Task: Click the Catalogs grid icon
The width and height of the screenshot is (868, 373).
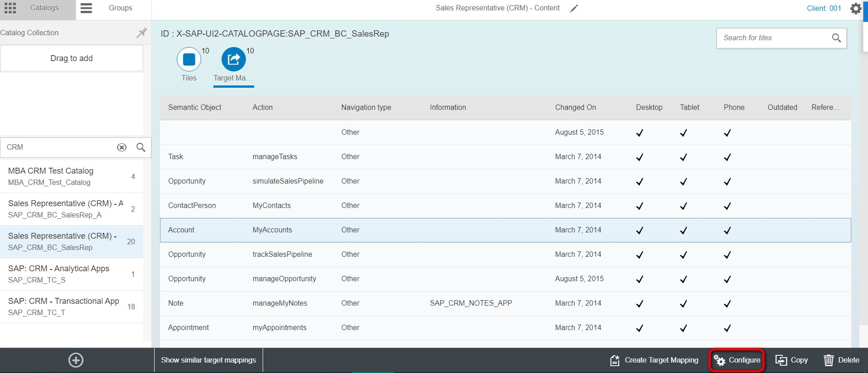Action: 10,8
